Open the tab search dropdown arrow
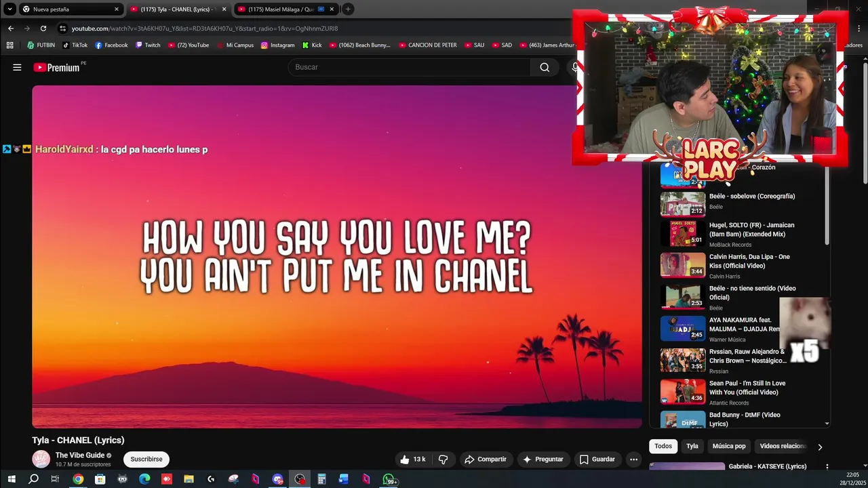Image resolution: width=868 pixels, height=488 pixels. pos(9,9)
